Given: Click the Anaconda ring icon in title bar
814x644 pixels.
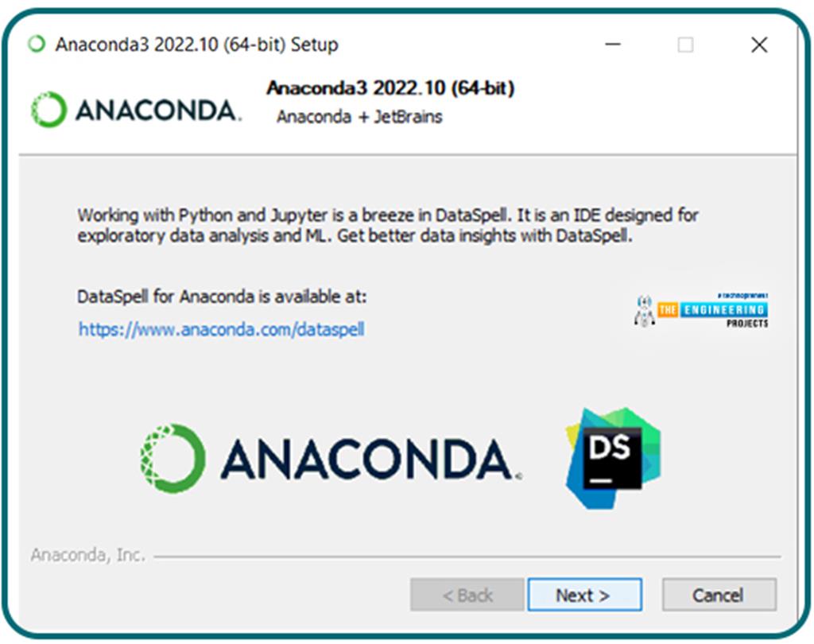Looking at the screenshot, I should pyautogui.click(x=37, y=45).
